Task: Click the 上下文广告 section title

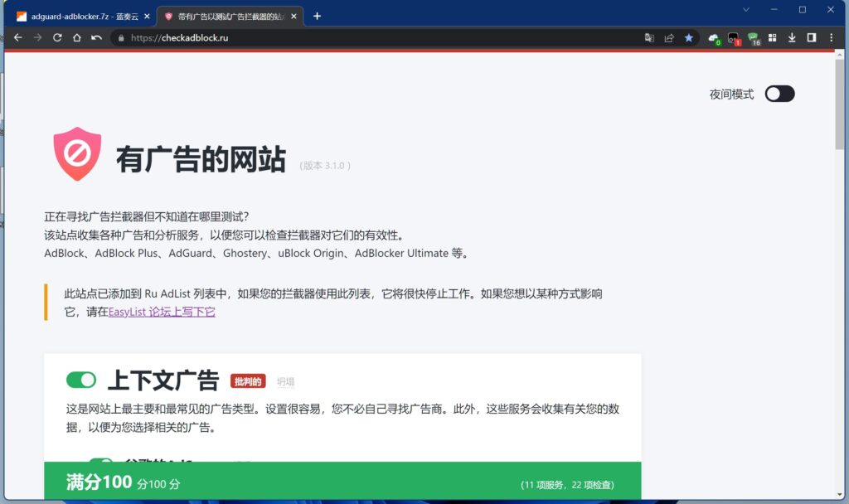Action: pyautogui.click(x=163, y=380)
